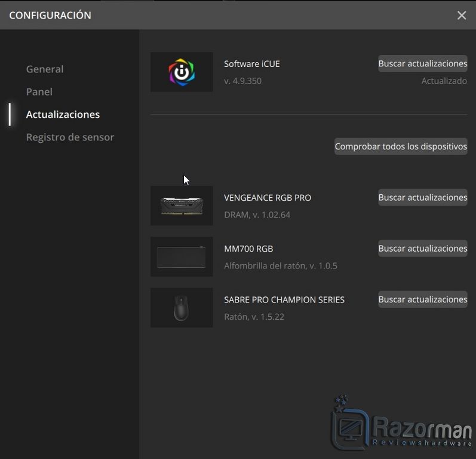Click the version text 'v. 4.9.350'
The width and height of the screenshot is (476, 459).
click(x=242, y=81)
